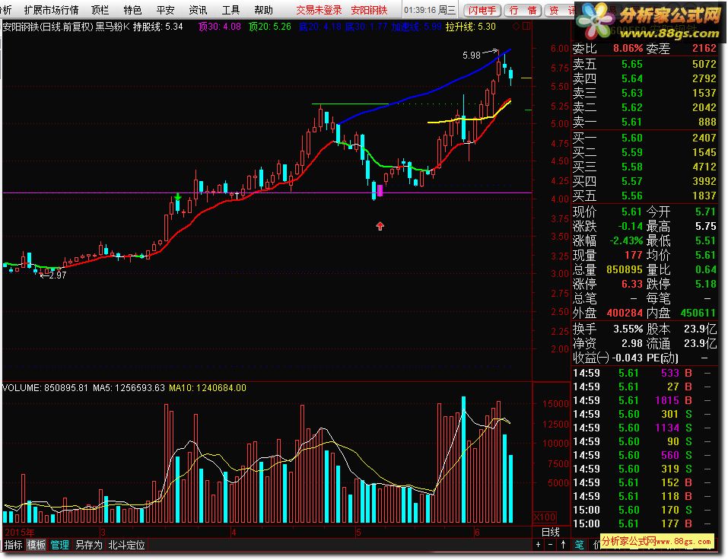Click the 北斗定位 tab at bottom
Viewport: 728px width, 560px height.
(127, 545)
